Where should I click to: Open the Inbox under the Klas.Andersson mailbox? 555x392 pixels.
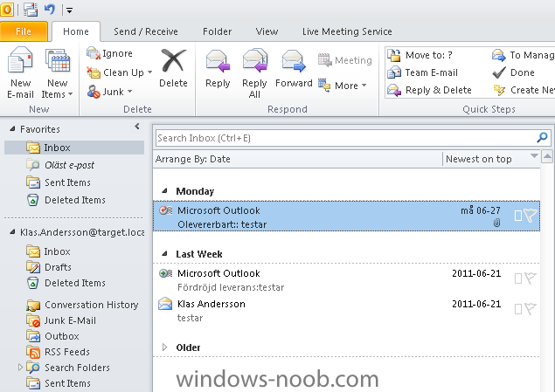coord(48,251)
